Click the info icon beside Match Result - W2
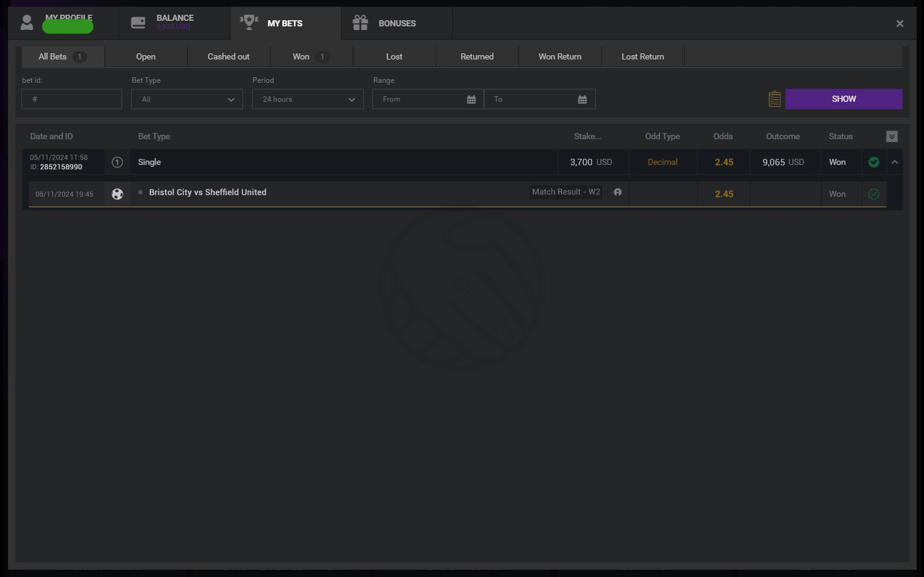Screen dimensions: 924x577 coord(618,192)
